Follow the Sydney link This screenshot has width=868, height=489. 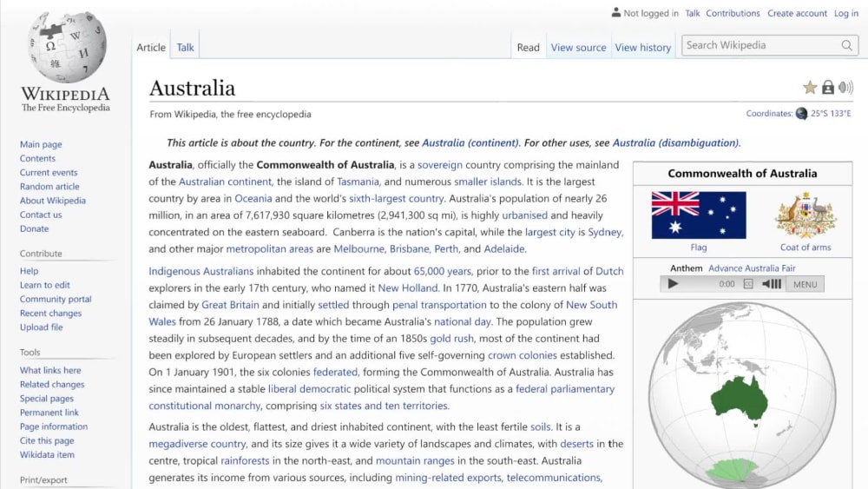(x=604, y=232)
